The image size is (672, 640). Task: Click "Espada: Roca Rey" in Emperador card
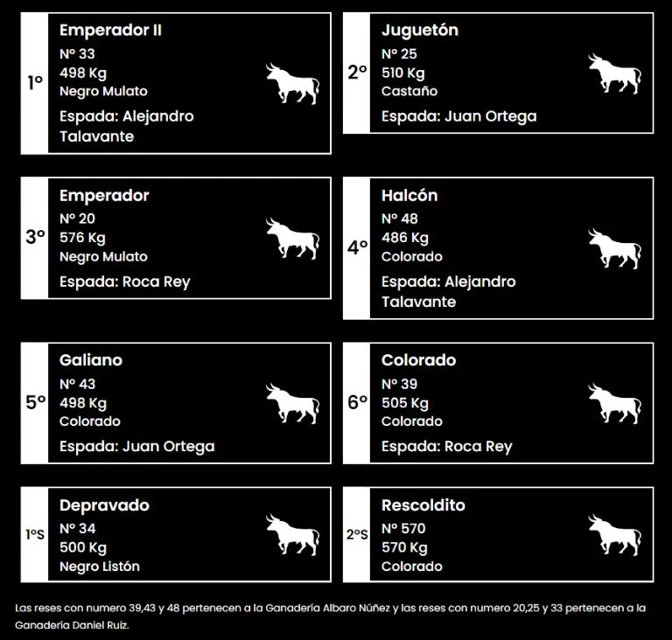tap(124, 282)
